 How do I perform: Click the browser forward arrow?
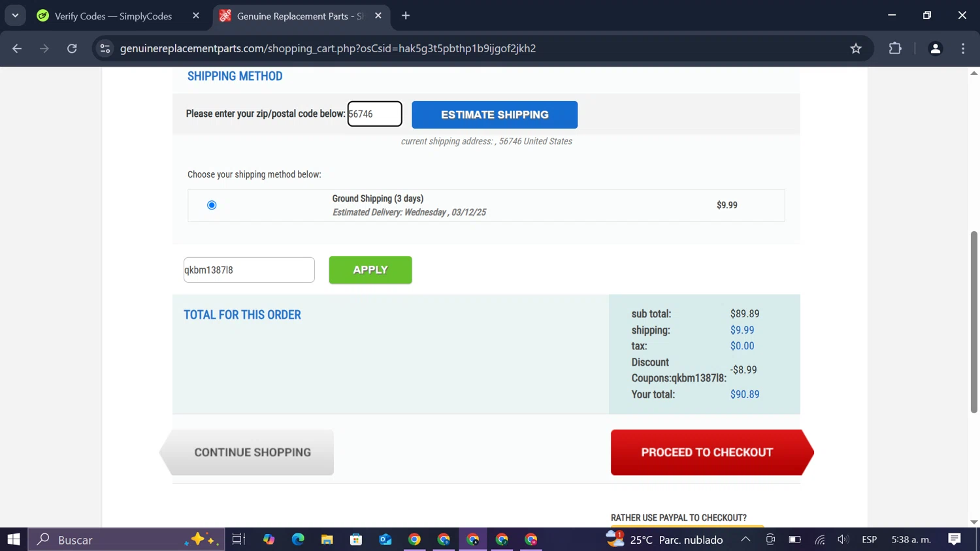(44, 48)
